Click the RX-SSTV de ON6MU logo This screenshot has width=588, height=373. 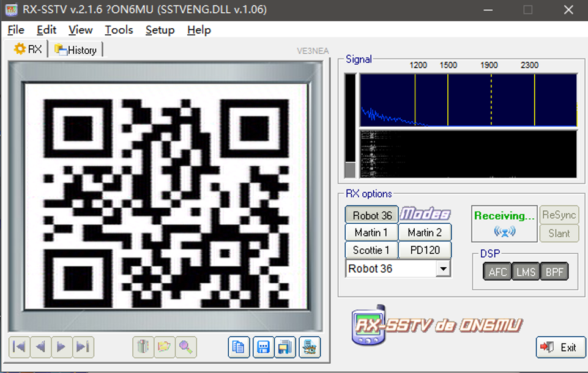(x=437, y=325)
